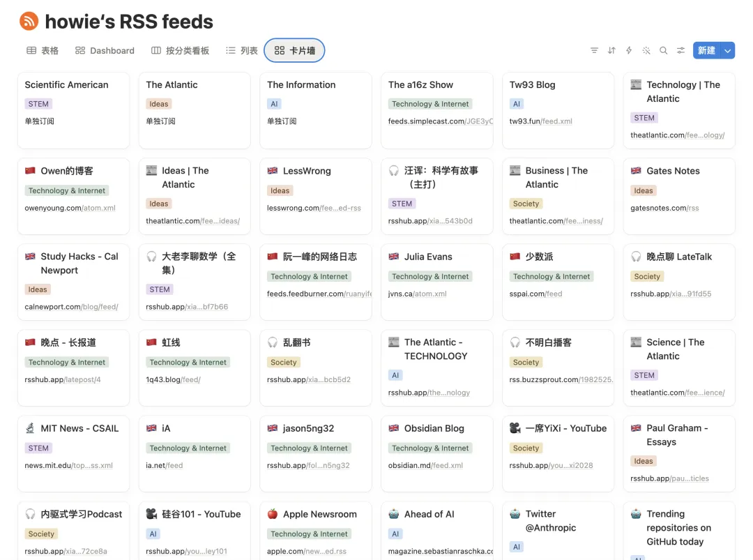Open the Paul Graham - Essays card title
The image size is (753, 560).
pos(677,435)
